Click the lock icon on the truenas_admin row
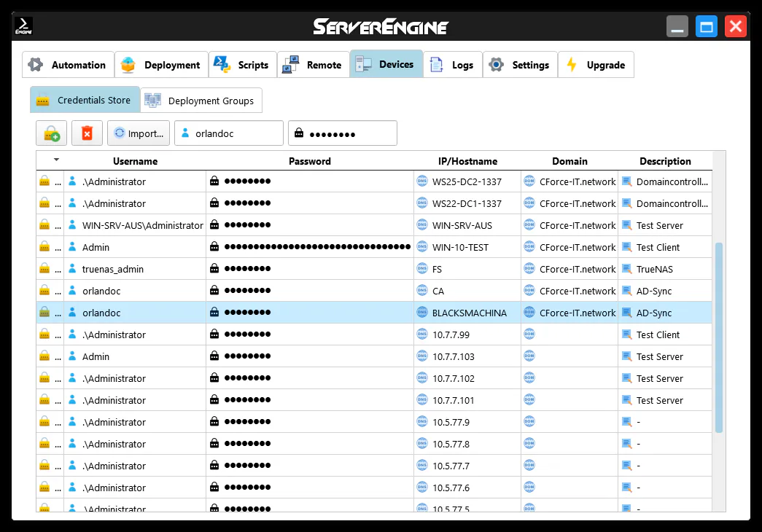The width and height of the screenshot is (762, 532). 44,269
